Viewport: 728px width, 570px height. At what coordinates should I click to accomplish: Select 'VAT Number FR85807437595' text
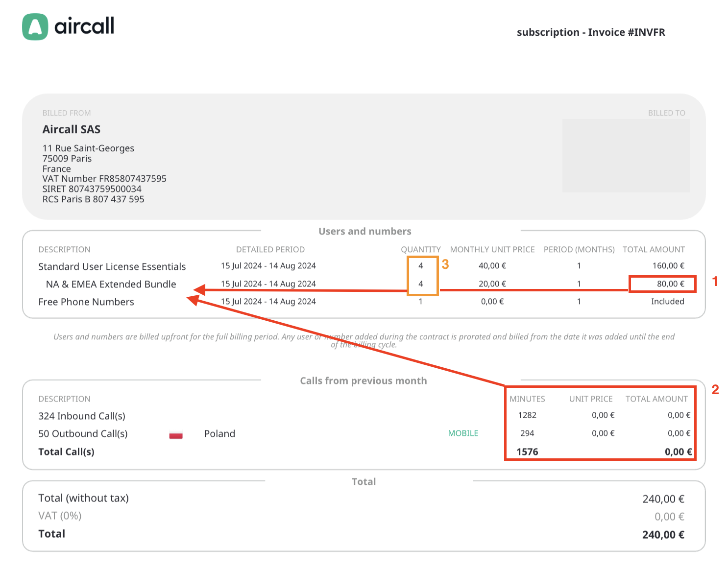pos(104,179)
